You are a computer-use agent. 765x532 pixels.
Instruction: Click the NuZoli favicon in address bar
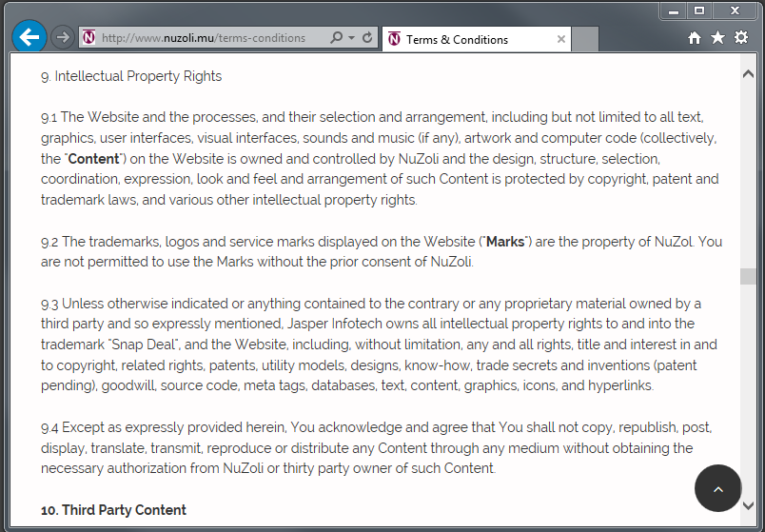point(88,37)
